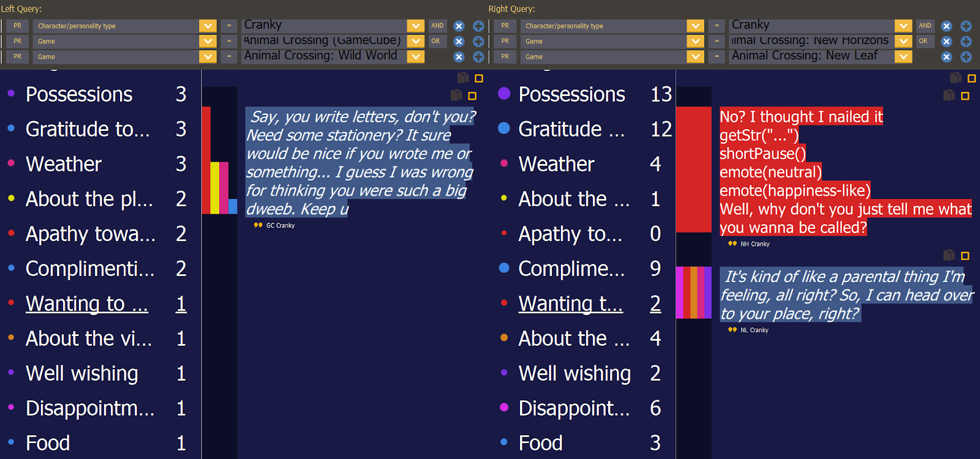Toggle PR button on Left Query Cranky row
Viewport: 980px width, 459px height.
18,26
